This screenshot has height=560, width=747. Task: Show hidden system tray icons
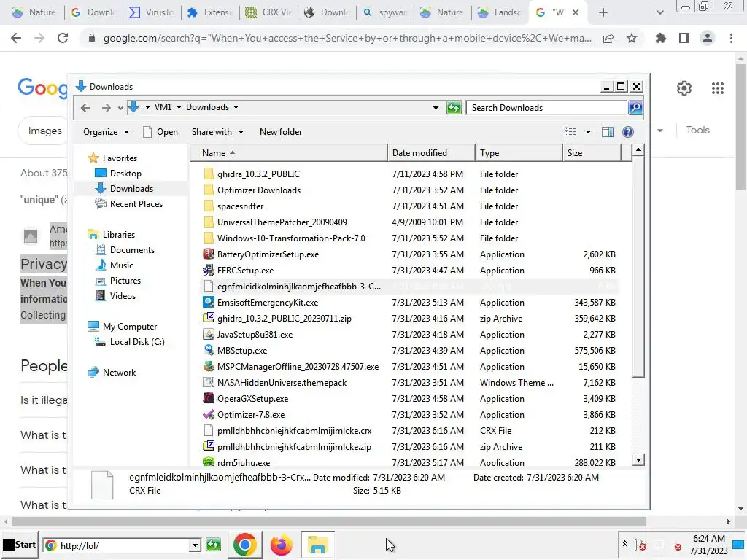pos(624,543)
